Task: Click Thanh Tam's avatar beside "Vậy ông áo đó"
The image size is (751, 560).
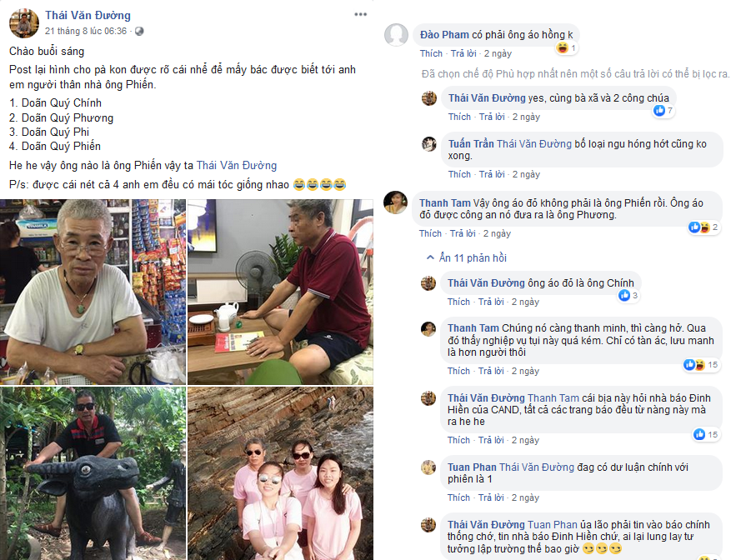Action: coord(397,202)
